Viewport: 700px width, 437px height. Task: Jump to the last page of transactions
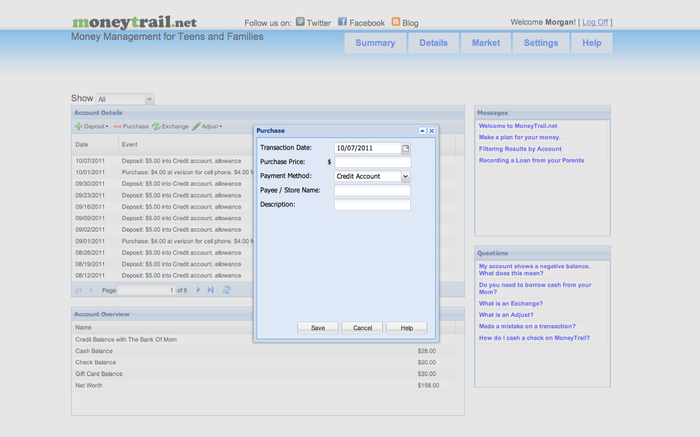(210, 290)
